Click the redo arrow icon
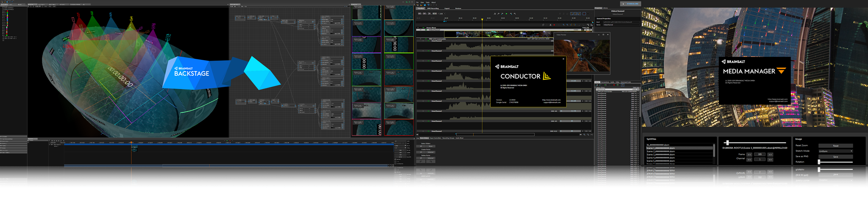The width and height of the screenshot is (868, 197). (434, 5)
